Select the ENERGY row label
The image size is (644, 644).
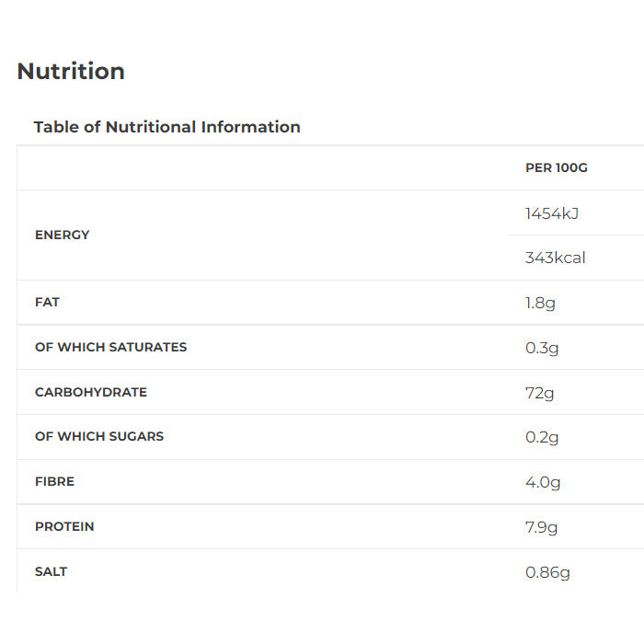tap(63, 235)
